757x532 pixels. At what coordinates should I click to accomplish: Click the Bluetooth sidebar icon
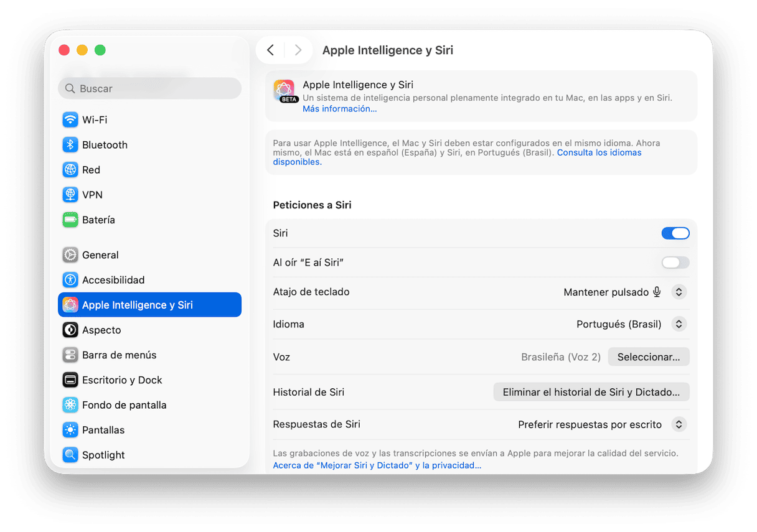click(70, 144)
